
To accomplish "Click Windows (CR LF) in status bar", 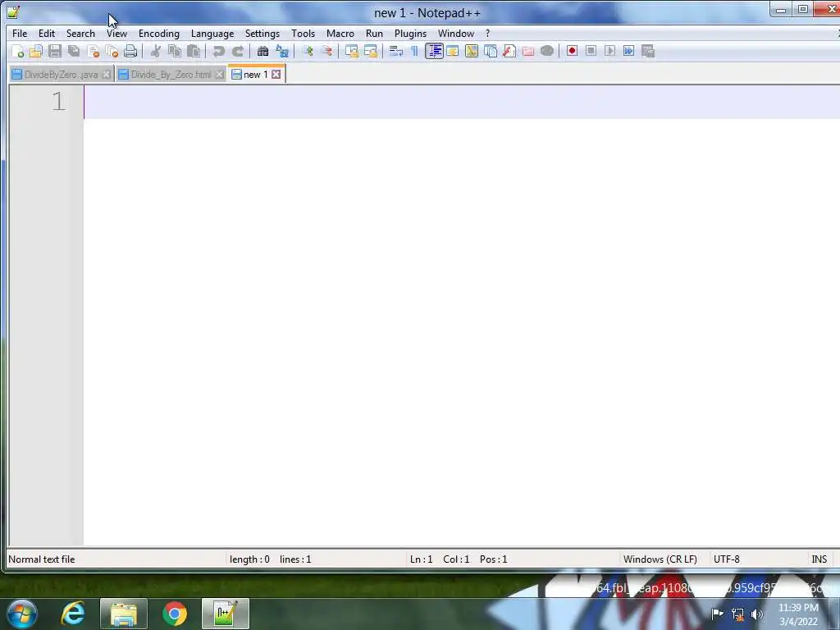I will coord(660,559).
